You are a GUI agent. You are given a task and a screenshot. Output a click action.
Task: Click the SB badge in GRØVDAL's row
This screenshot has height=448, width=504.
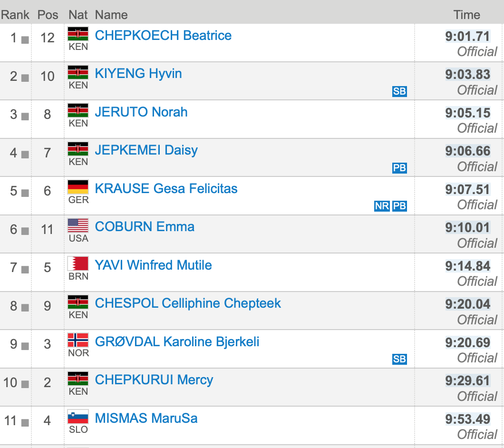pos(399,359)
